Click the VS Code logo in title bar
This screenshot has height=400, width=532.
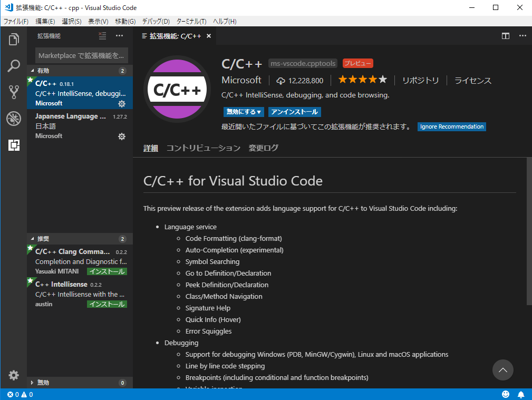tap(9, 7)
